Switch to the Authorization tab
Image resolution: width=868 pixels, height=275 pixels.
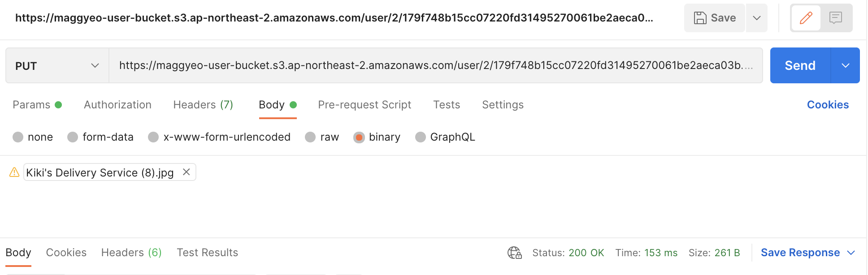117,105
